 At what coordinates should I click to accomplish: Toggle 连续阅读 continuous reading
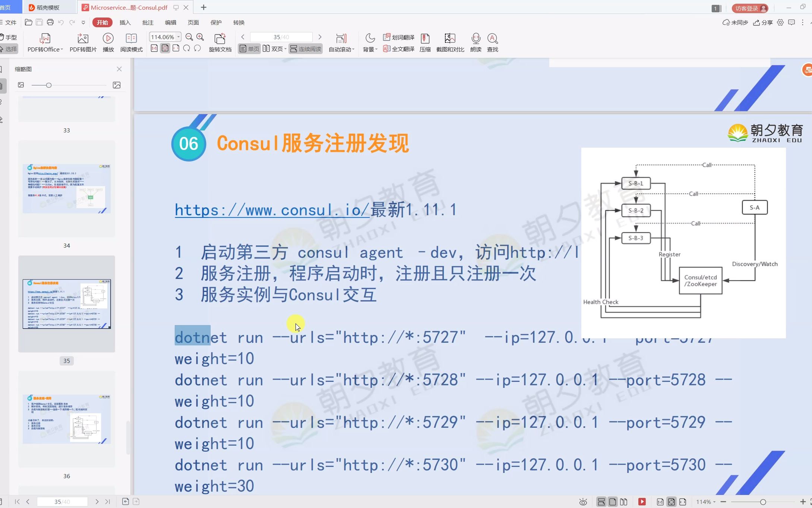point(306,49)
